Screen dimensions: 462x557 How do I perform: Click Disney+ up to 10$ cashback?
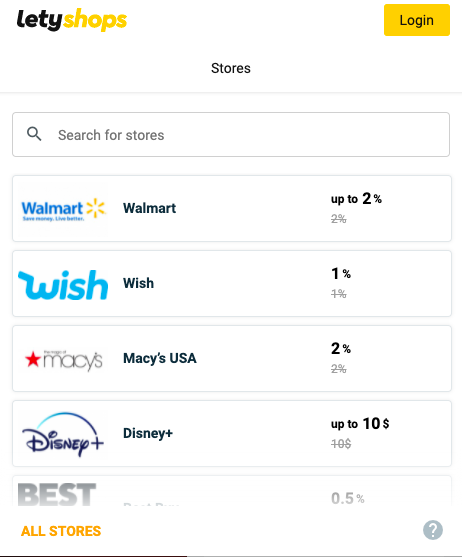(x=360, y=424)
